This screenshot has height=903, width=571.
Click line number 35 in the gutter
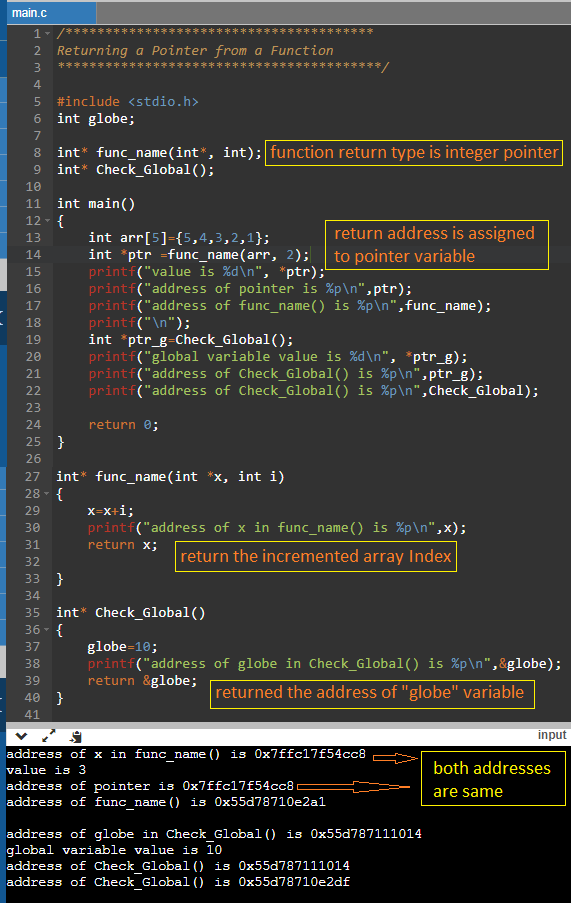click(x=33, y=613)
